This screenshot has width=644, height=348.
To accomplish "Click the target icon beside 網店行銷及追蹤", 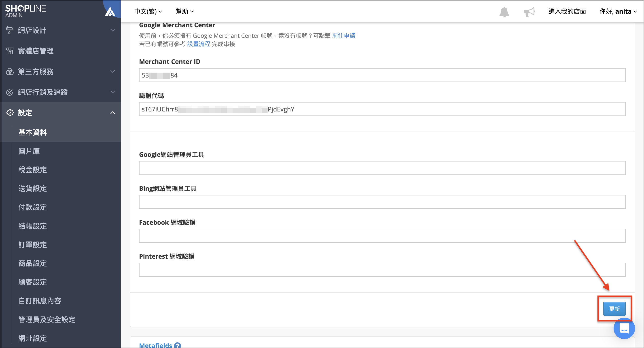I will tap(10, 92).
